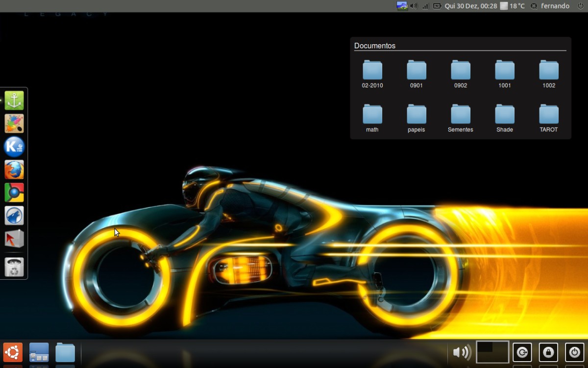Open the 0901 folder
588x368 pixels.
pyautogui.click(x=416, y=74)
